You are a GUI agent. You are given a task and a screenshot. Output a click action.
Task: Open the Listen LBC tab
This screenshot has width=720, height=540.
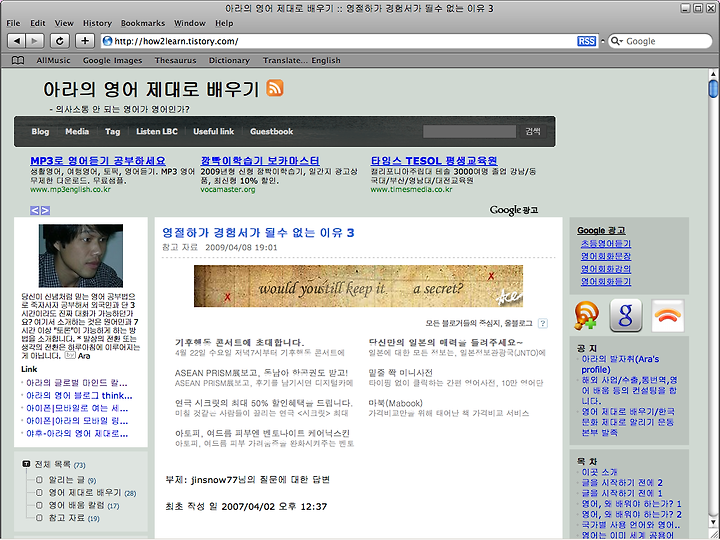coord(157,131)
